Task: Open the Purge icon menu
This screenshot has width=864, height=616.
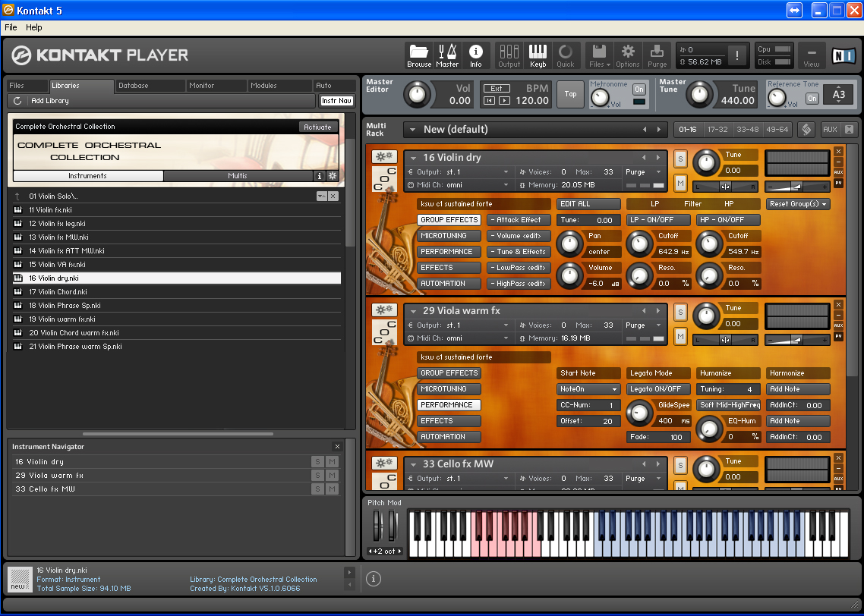Action: click(657, 55)
